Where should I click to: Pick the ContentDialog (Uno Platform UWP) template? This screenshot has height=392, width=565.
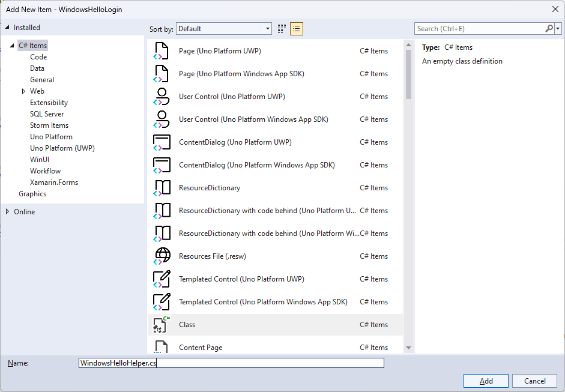(x=236, y=142)
